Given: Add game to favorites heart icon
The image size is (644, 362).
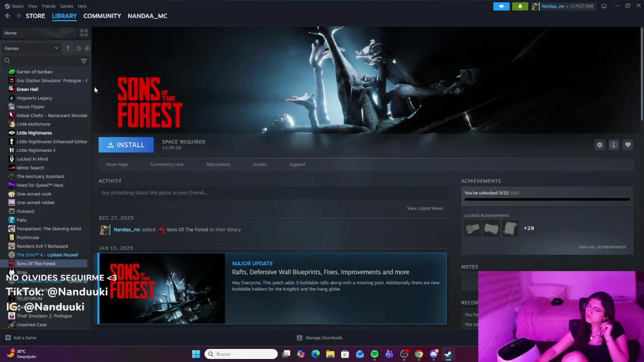Looking at the screenshot, I should (628, 145).
